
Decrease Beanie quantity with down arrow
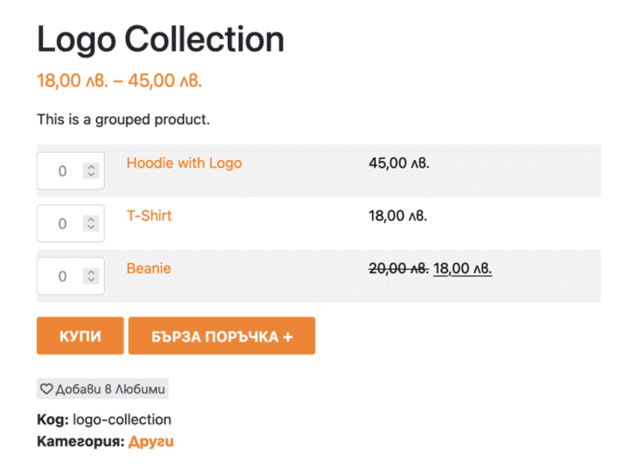click(x=91, y=280)
